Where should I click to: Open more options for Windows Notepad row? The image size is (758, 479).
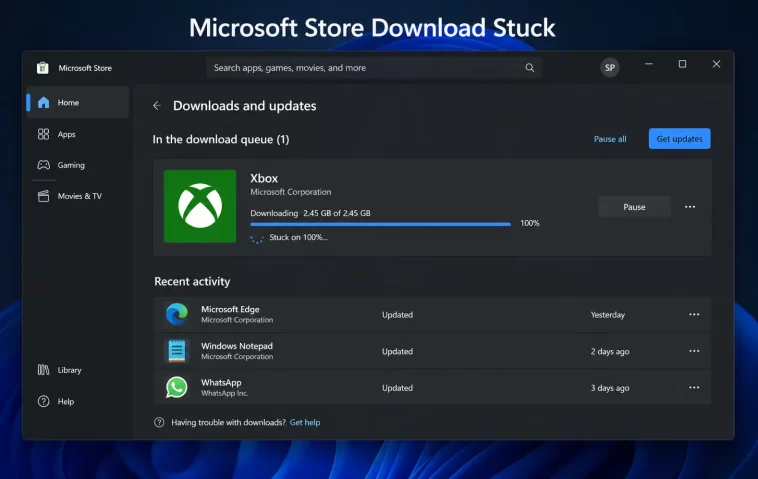[x=694, y=351]
